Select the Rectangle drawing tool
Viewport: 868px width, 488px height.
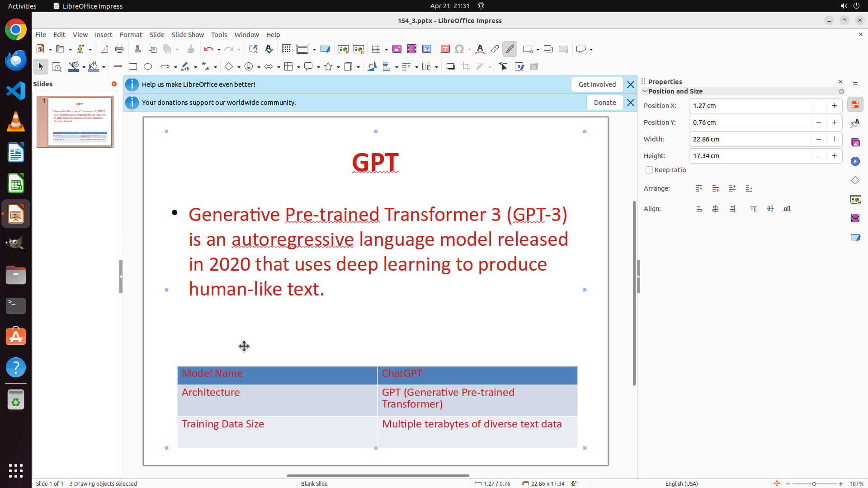(133, 67)
